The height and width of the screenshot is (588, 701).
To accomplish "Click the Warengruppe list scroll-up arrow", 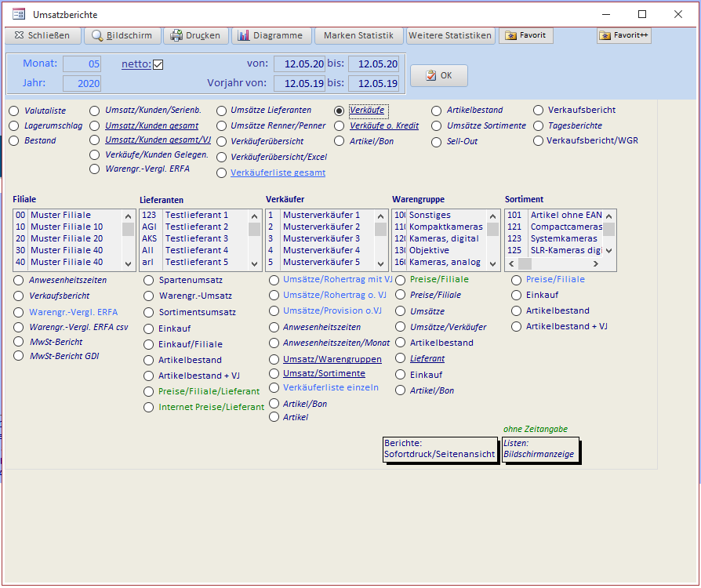I will [492, 216].
